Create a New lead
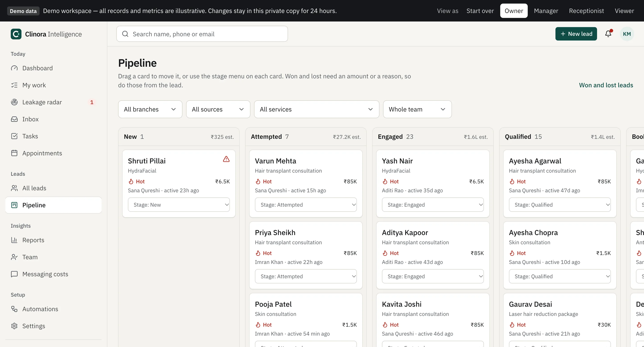The height and width of the screenshot is (347, 644). (576, 34)
